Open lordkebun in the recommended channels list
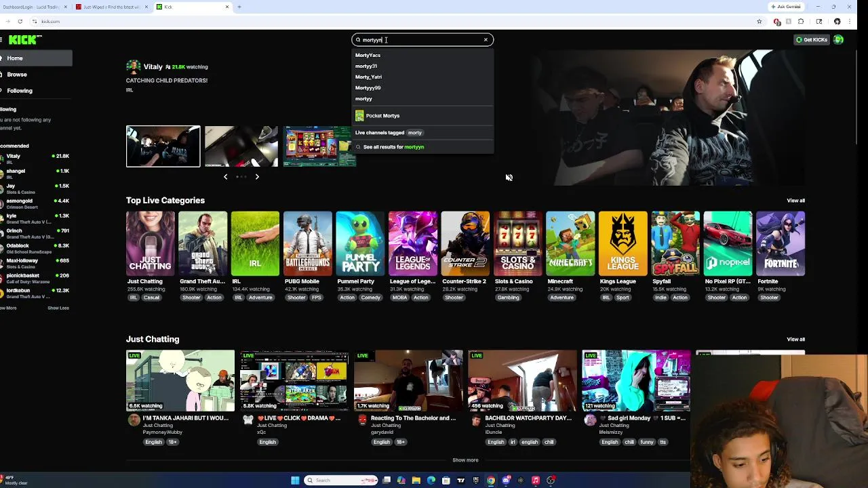Image resolution: width=868 pixels, height=488 pixels. 36,293
